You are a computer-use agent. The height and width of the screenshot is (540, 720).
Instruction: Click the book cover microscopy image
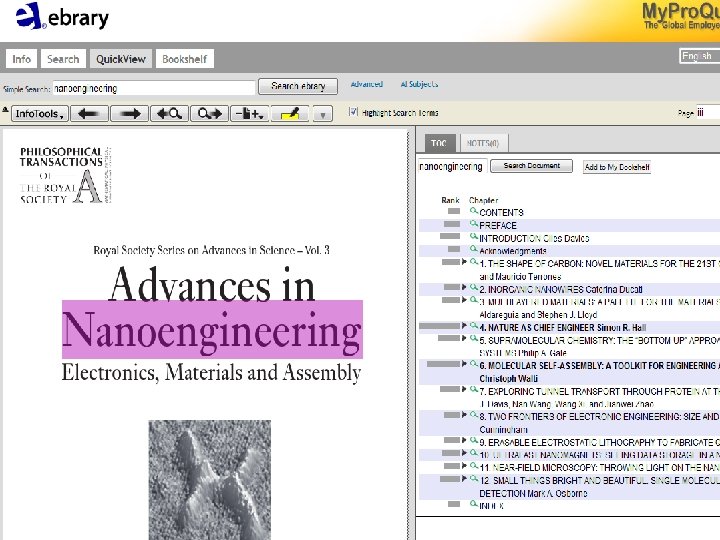pyautogui.click(x=210, y=480)
